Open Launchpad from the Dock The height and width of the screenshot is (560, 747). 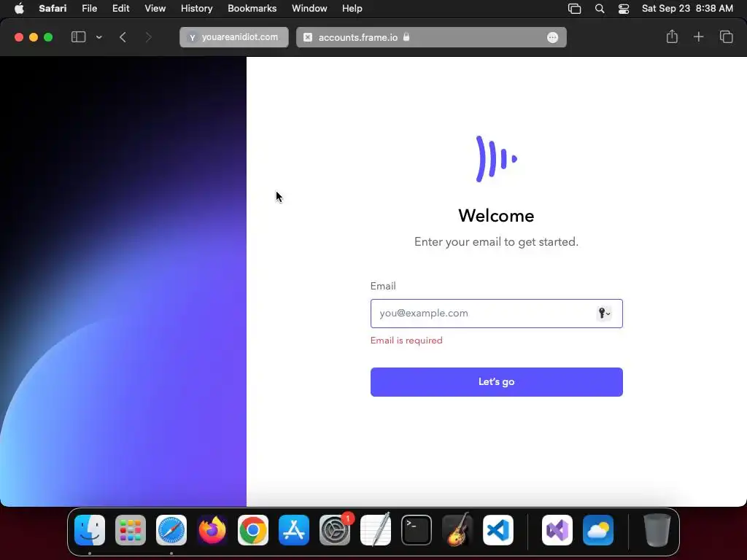tap(131, 530)
